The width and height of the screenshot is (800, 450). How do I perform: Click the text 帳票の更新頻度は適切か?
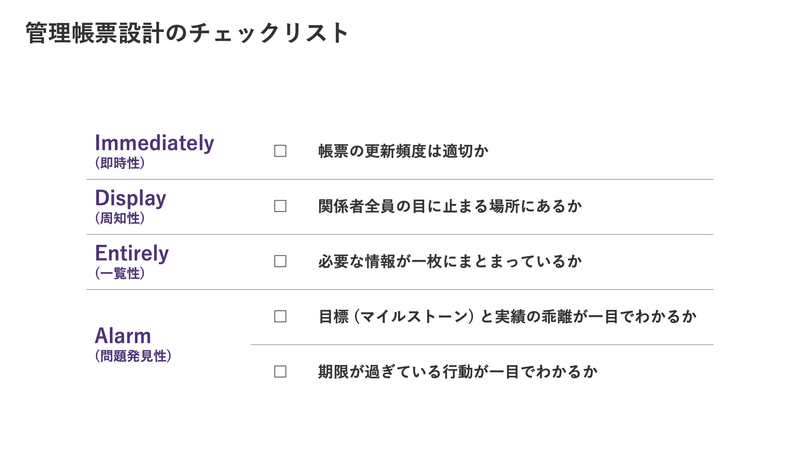pyautogui.click(x=403, y=151)
